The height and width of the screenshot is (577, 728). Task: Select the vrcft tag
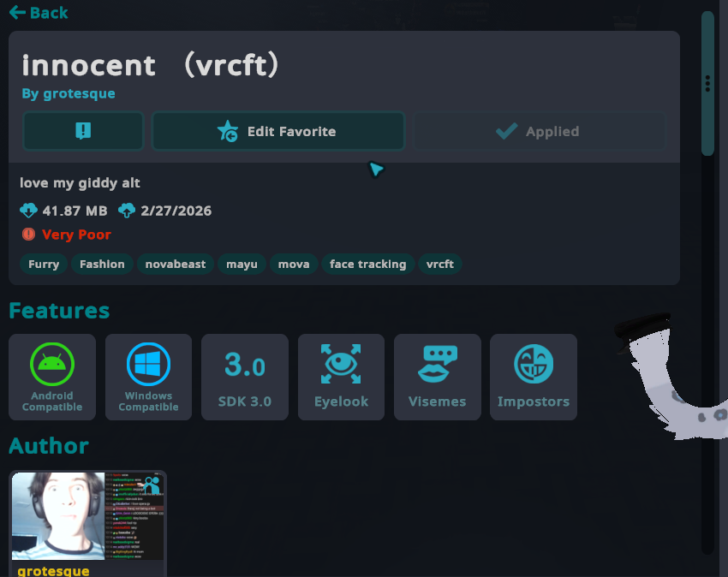point(440,265)
